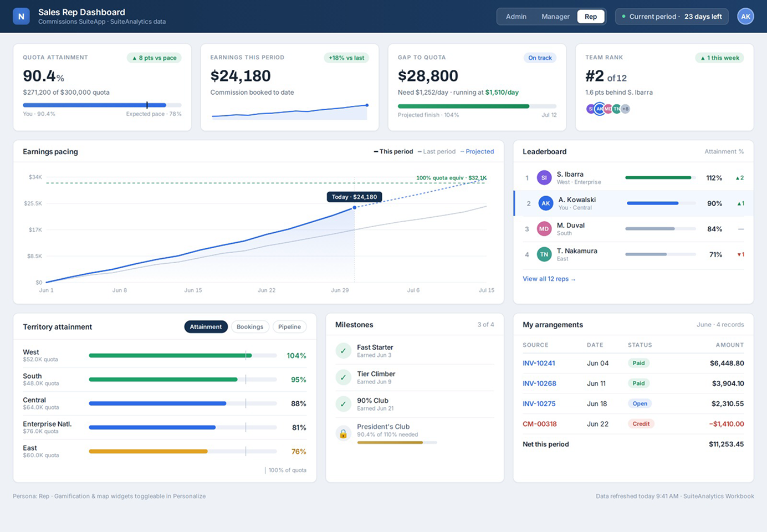767x532 pixels.
Task: Click the green up arrow beside 112%
Action: point(740,178)
